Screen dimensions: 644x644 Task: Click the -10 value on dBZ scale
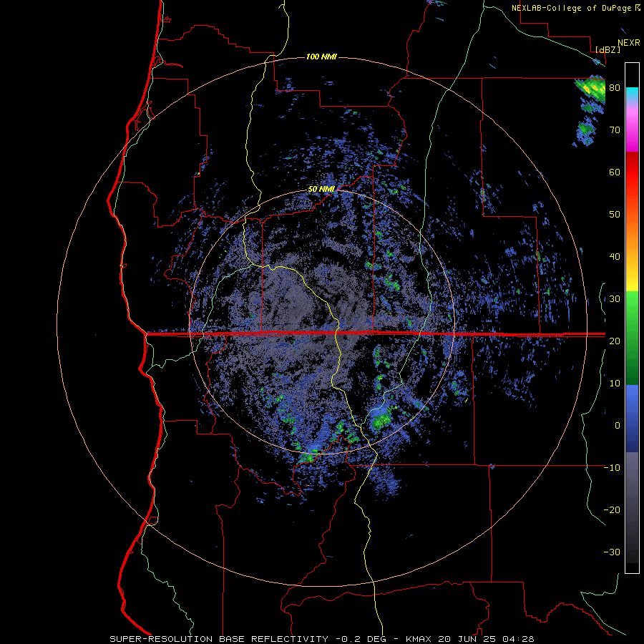point(612,468)
